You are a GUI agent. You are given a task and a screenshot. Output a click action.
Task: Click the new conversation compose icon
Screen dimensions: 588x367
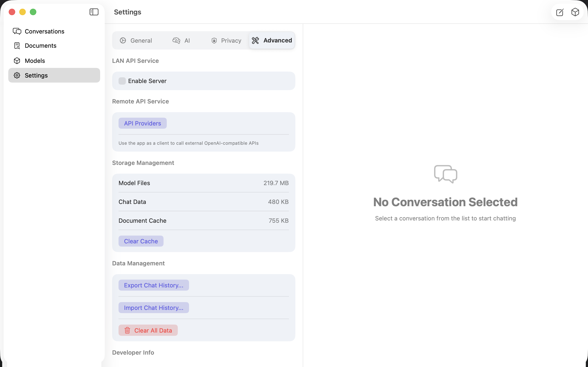pyautogui.click(x=560, y=12)
